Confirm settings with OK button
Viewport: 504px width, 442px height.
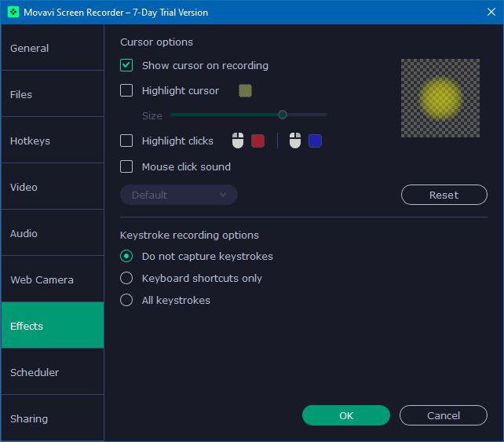[346, 415]
